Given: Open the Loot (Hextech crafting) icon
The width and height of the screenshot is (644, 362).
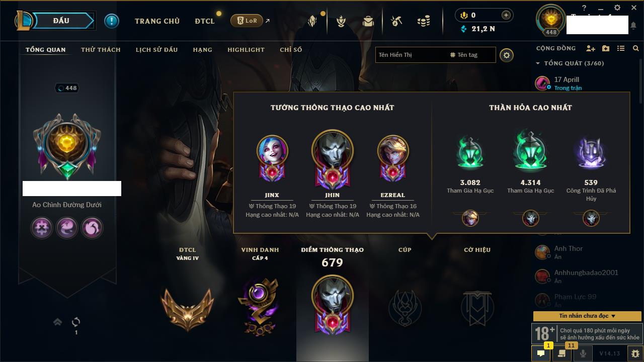Looking at the screenshot, I should (x=397, y=21).
